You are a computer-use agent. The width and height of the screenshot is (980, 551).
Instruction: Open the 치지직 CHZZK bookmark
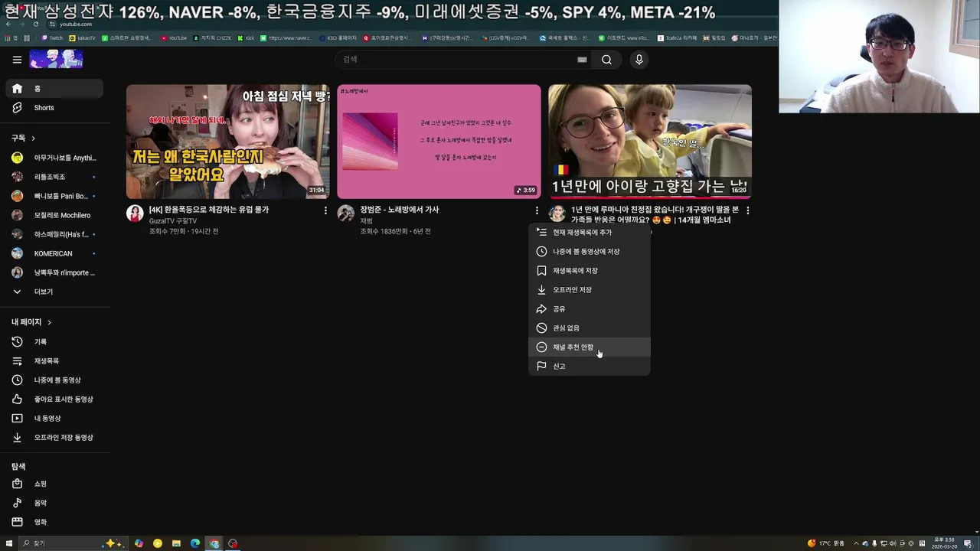pyautogui.click(x=212, y=37)
